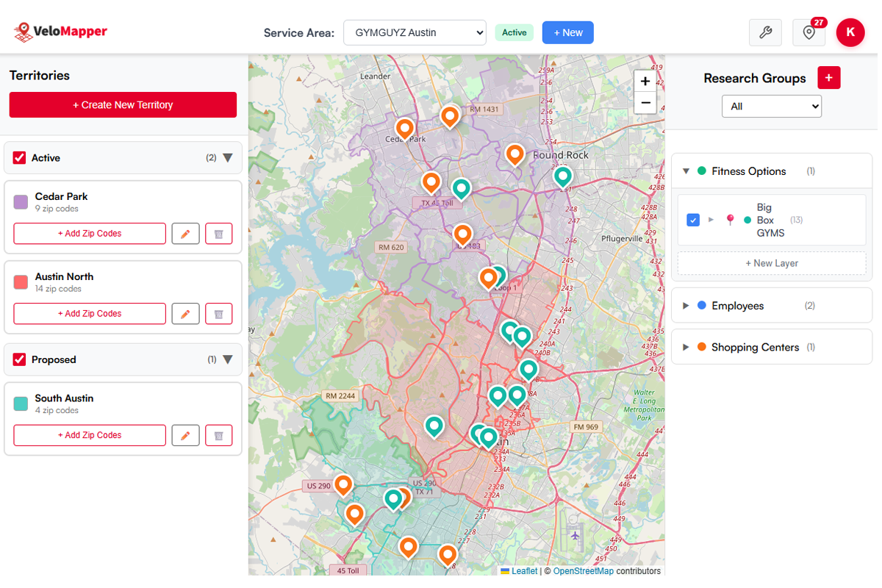
Task: Expand the Big Box GYMS layer arrow
Action: 711,220
